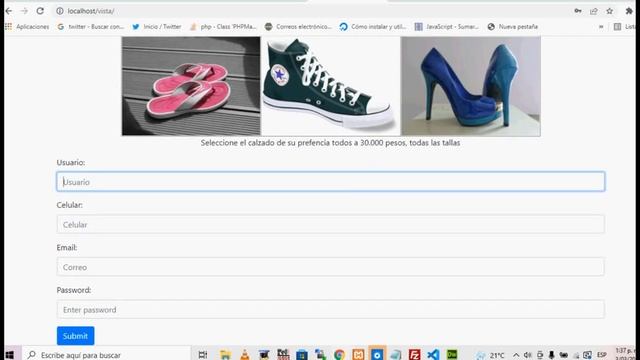Open Microsoft Store from the taskbar

point(302,355)
